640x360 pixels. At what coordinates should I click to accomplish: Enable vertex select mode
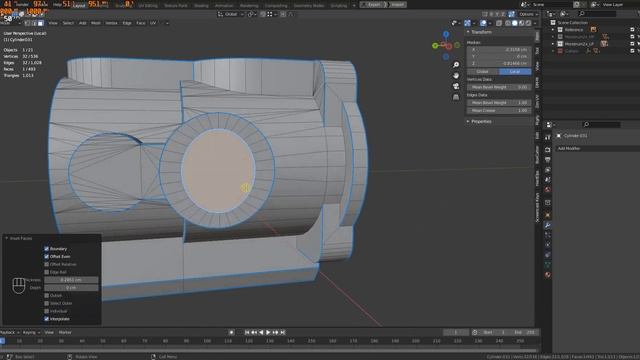[x=27, y=23]
